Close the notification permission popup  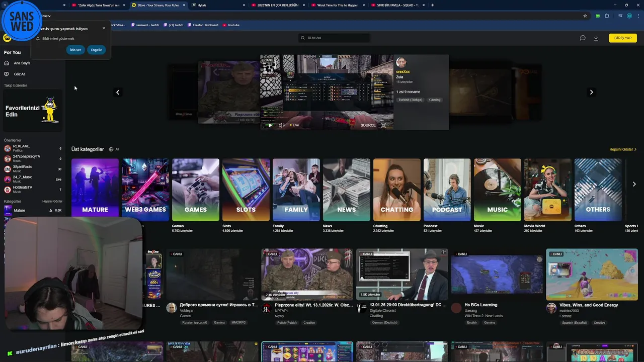(104, 28)
